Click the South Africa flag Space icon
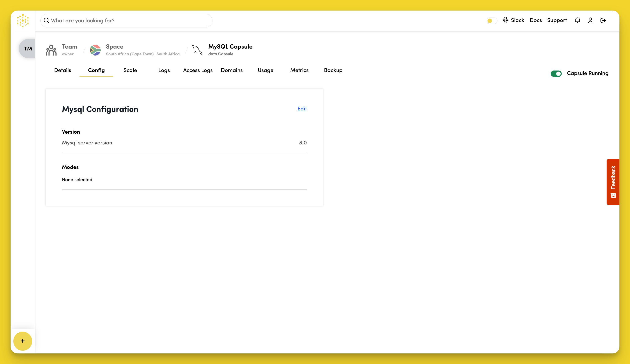Screen dimensions: 630x364 (95, 50)
